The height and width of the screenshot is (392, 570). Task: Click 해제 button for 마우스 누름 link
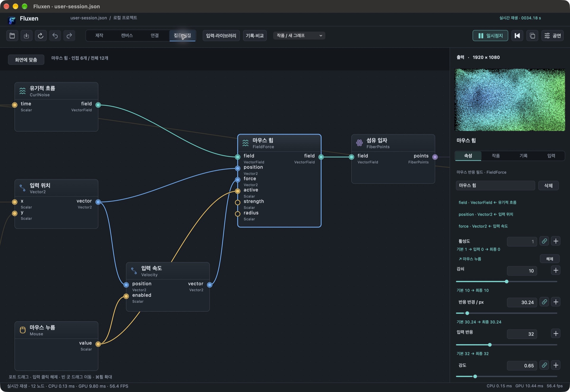[x=550, y=259]
